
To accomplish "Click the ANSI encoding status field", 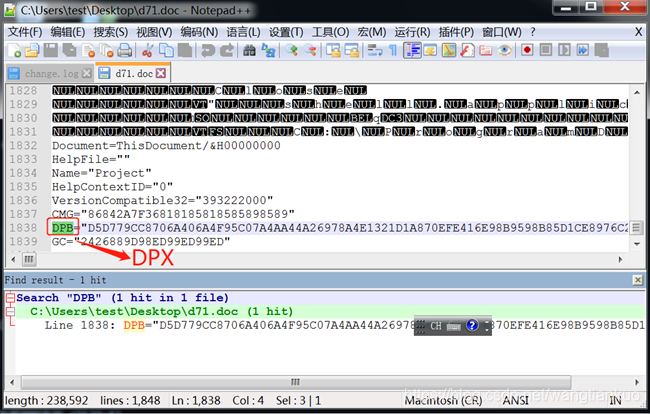I will point(515,401).
